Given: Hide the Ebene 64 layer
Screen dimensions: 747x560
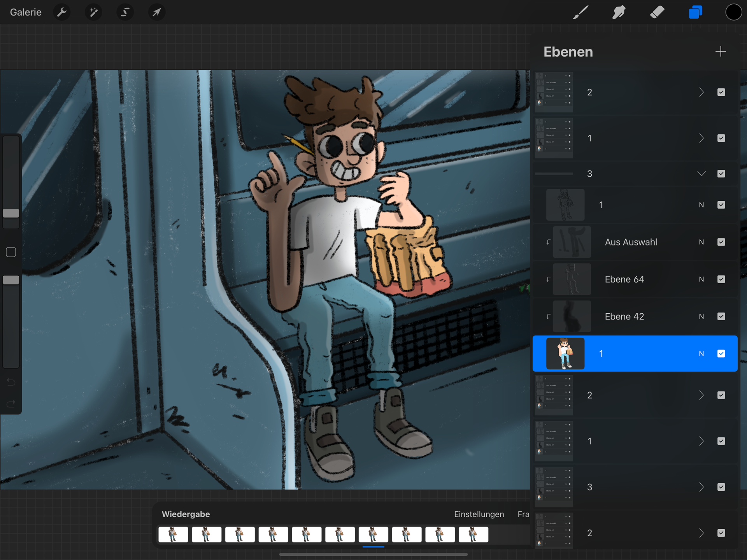Looking at the screenshot, I should (721, 279).
